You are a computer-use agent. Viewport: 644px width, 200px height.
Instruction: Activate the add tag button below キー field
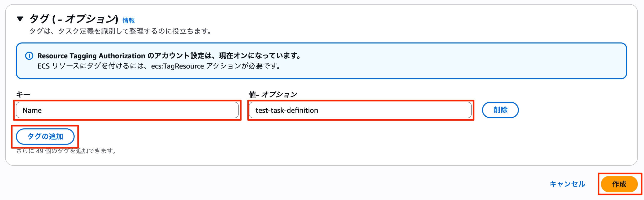point(45,137)
